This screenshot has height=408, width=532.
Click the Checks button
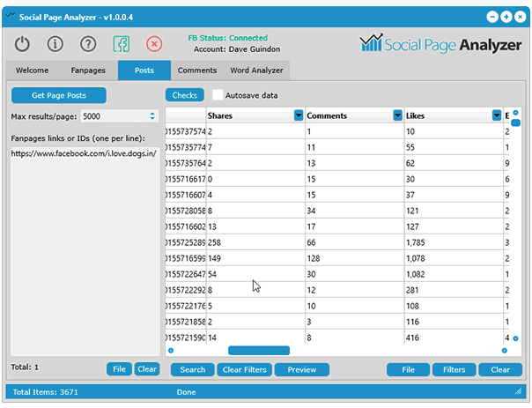coord(185,95)
